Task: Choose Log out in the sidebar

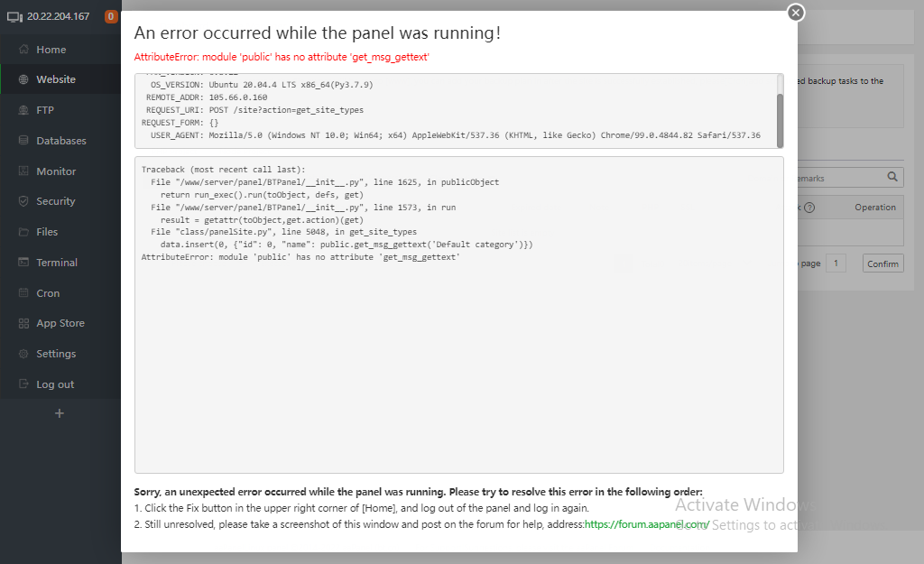Action: [55, 384]
